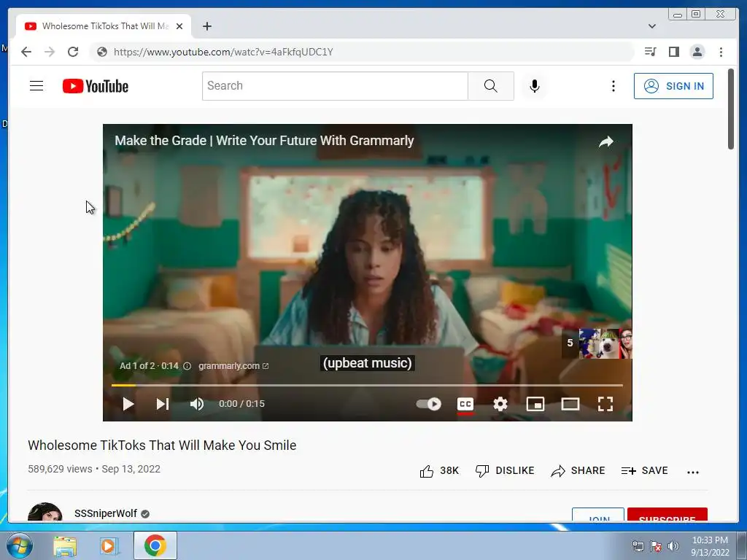This screenshot has height=560, width=747.
Task: Skip to next video
Action: 163,404
